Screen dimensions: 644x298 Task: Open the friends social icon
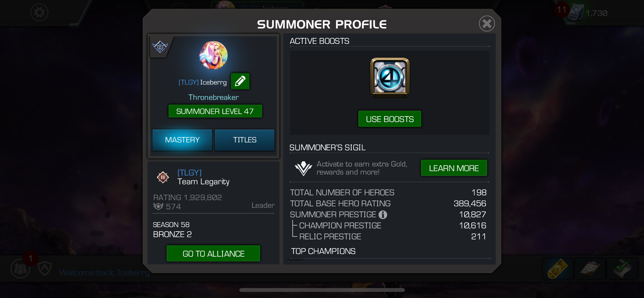(20, 268)
